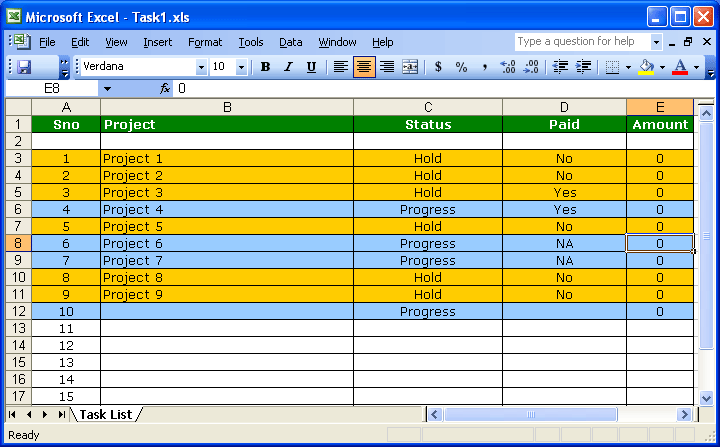Apply Percent Style to the cell
This screenshot has height=447, width=720.
pos(461,67)
